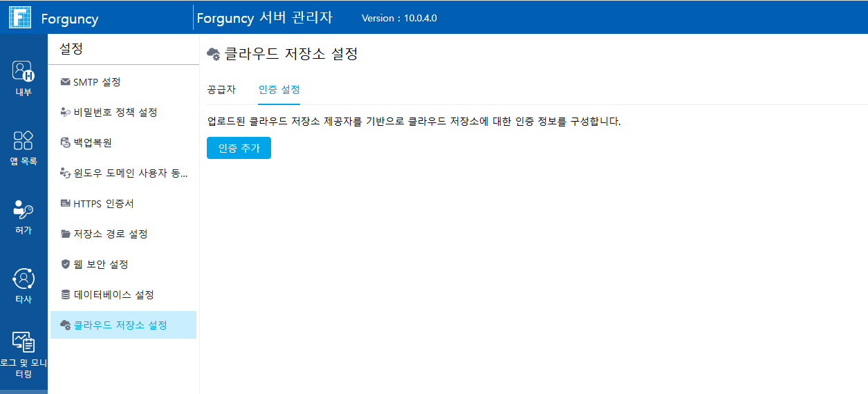Click the Forguncy logo icon
Screen dimensions: 868x394
coord(19,17)
